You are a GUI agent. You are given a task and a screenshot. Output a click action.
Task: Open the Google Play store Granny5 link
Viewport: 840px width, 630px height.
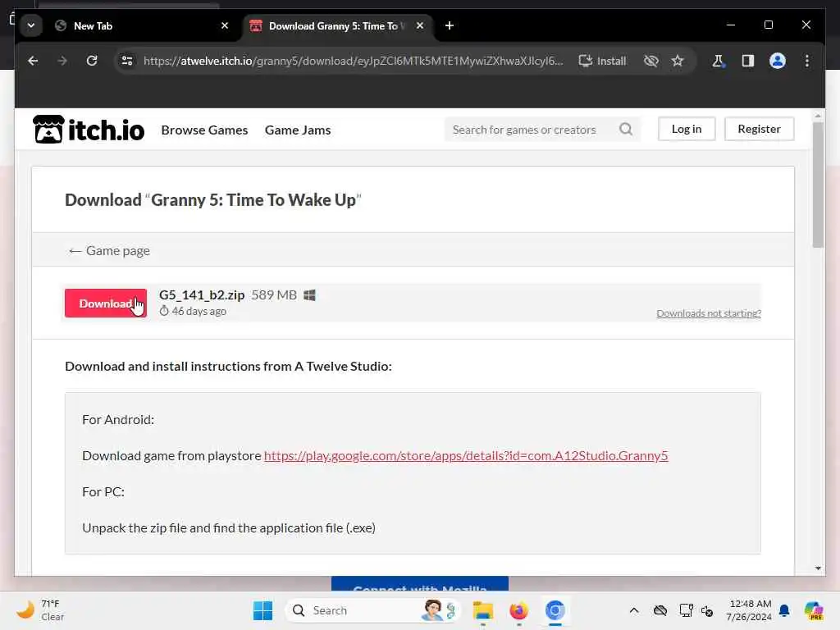(466, 456)
